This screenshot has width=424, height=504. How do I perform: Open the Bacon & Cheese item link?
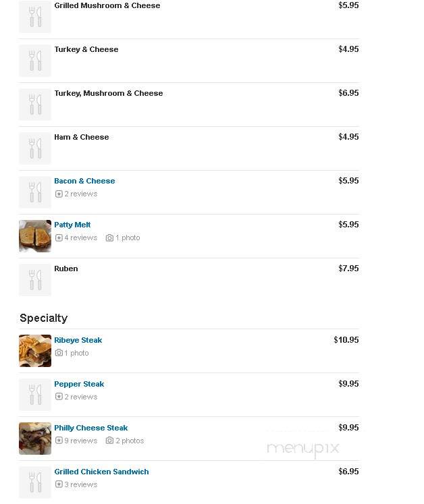click(84, 181)
